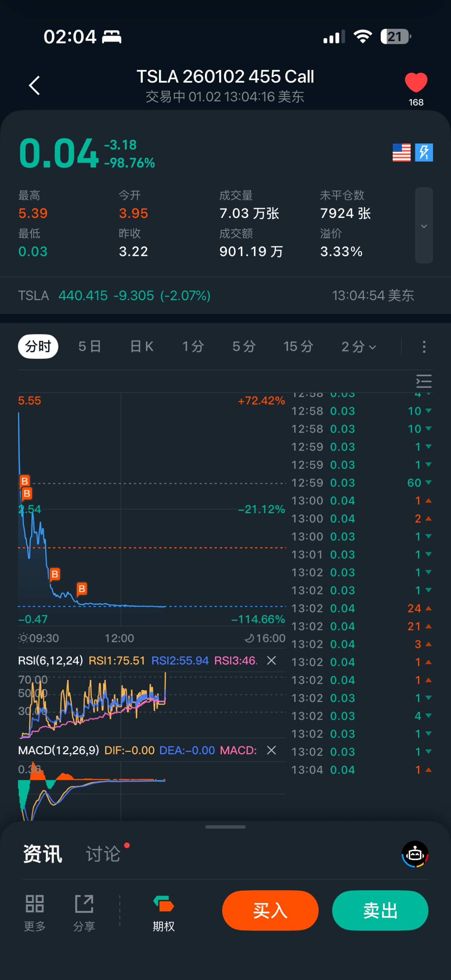Tap the 13:02 trade with volume 24
This screenshot has height=980, width=451.
(x=362, y=608)
